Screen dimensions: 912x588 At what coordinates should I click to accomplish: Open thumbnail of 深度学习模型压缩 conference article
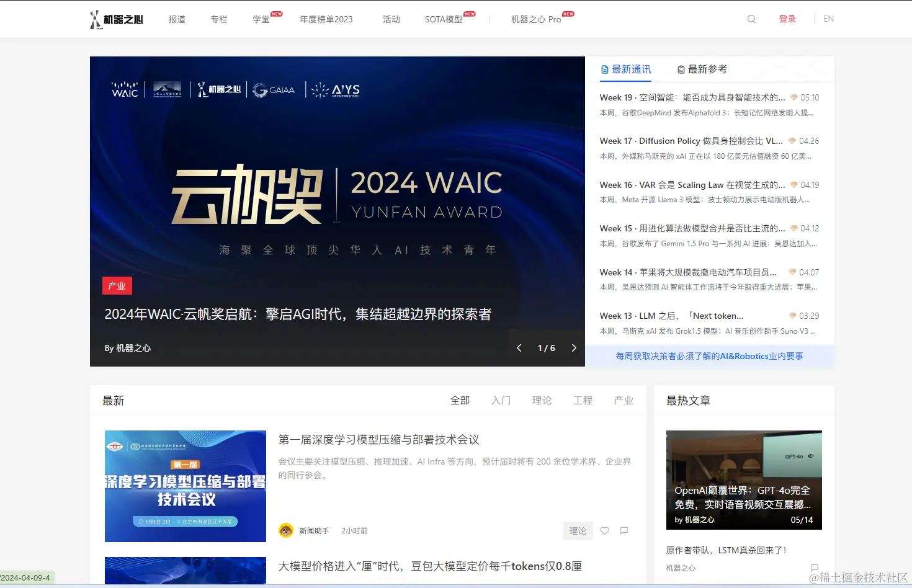coord(186,486)
